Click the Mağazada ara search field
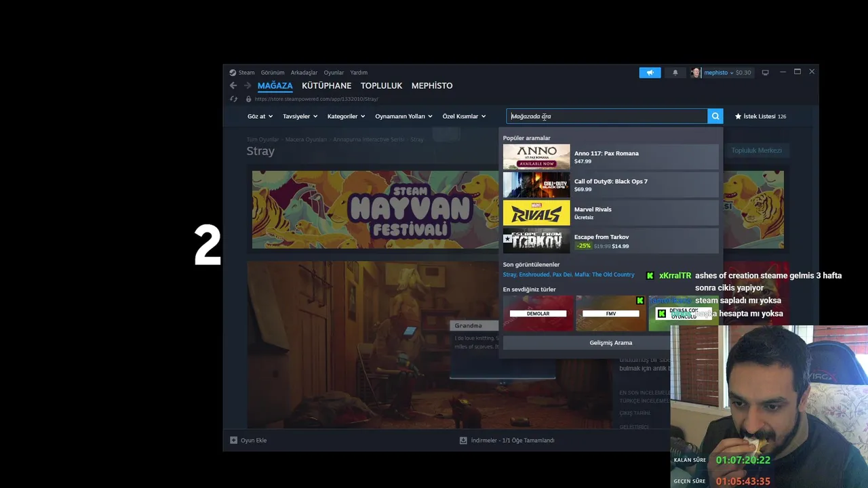The height and width of the screenshot is (488, 868). [x=606, y=117]
